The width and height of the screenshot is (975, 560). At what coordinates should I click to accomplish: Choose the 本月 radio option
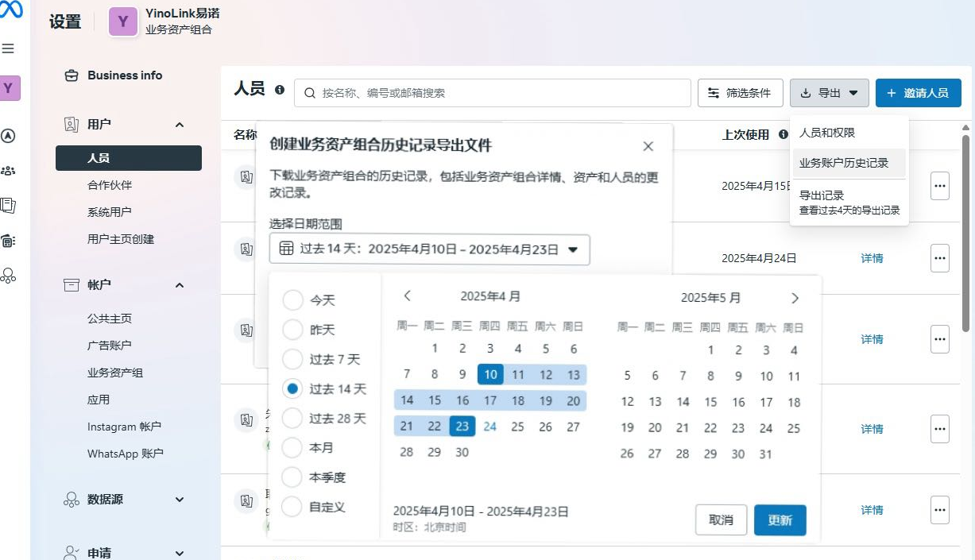point(293,448)
